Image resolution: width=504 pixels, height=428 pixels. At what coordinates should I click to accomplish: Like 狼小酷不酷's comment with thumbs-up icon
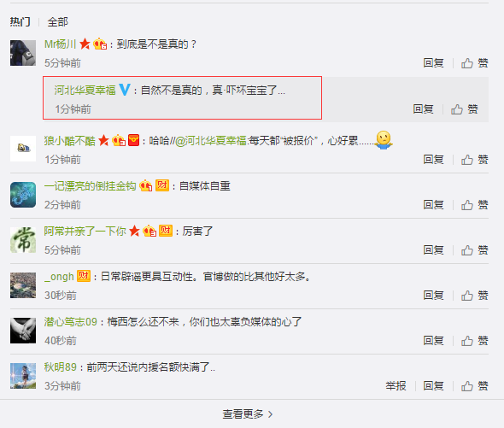[x=475, y=160]
